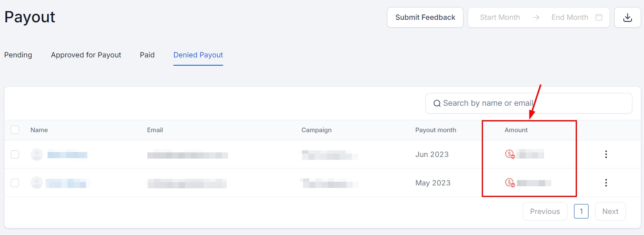Screen dimensions: 644x235
Task: Click the download export icon button
Action: tap(627, 17)
